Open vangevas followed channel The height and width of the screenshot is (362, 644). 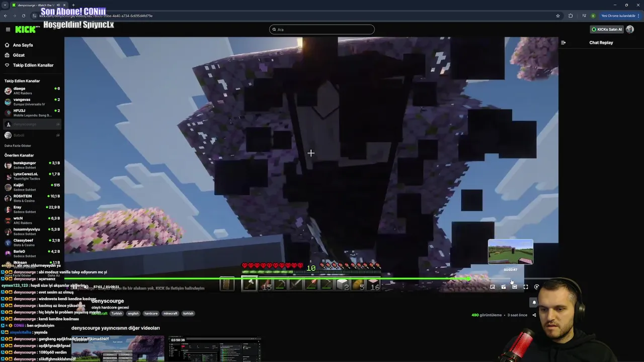tap(31, 102)
